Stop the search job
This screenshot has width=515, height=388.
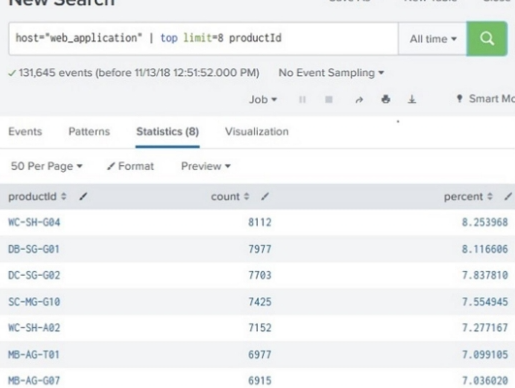[329, 99]
